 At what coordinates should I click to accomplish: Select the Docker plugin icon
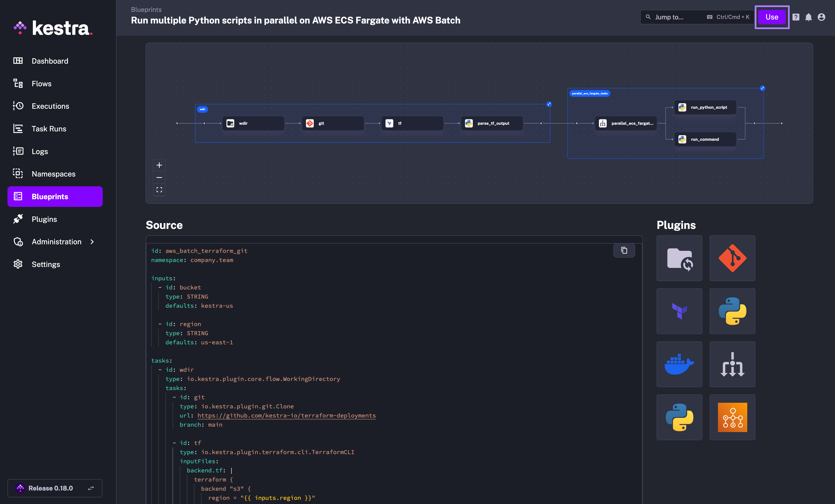pyautogui.click(x=679, y=364)
